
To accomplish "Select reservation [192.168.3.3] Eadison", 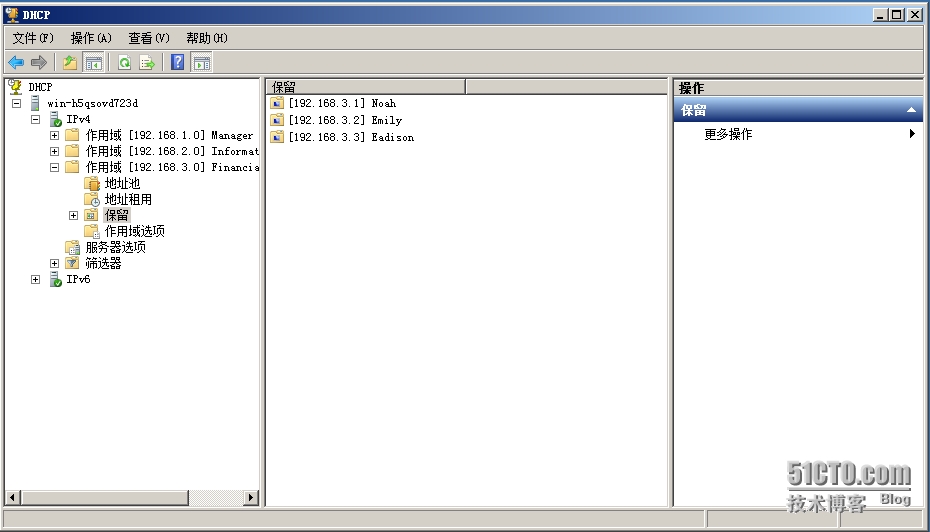I will tap(351, 138).
